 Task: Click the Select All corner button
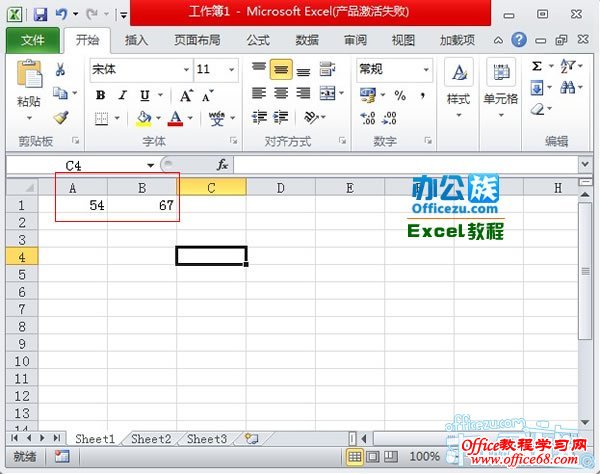[x=23, y=187]
